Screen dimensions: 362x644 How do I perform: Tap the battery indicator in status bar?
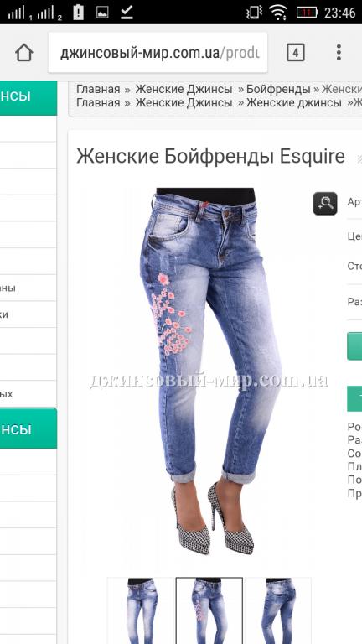[307, 13]
